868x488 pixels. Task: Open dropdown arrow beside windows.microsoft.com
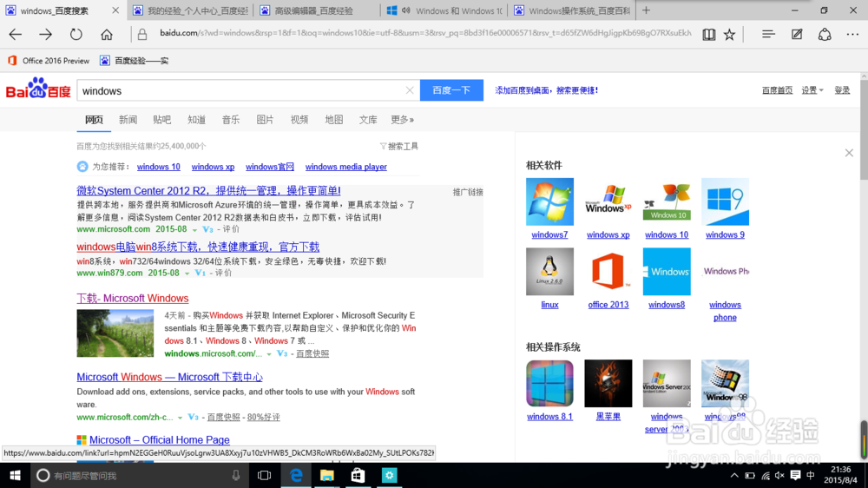269,354
